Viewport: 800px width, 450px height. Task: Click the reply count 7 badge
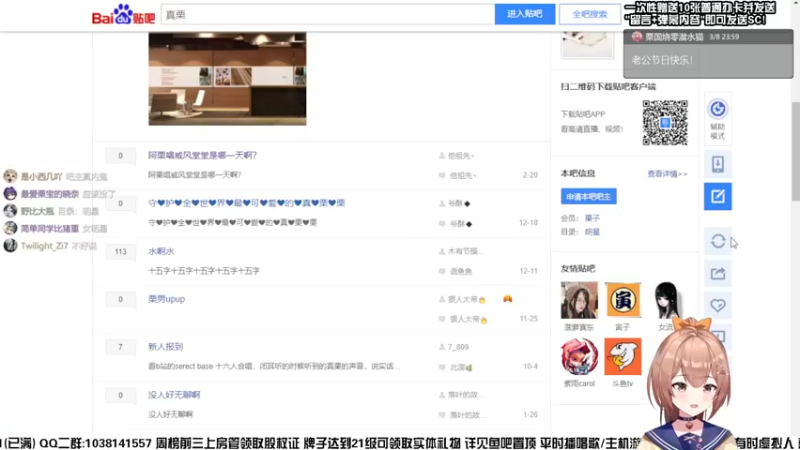point(120,347)
